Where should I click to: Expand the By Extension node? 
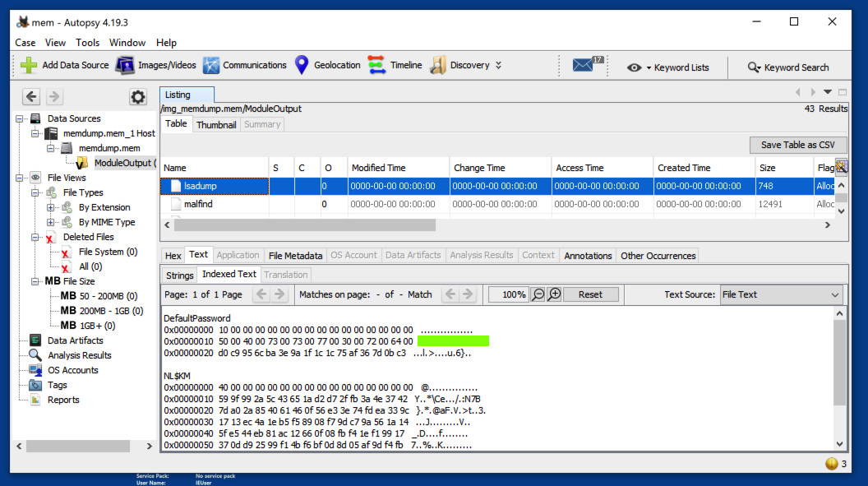coord(50,207)
